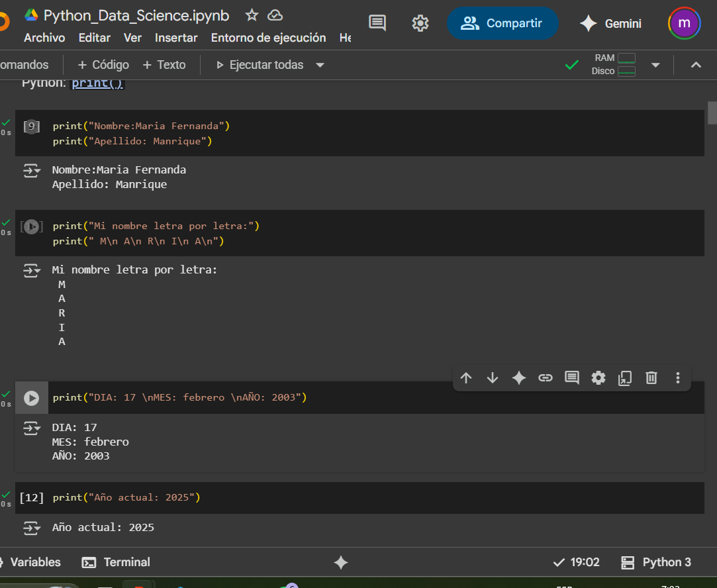Open the Editar menu
The image size is (717, 588).
pos(95,38)
